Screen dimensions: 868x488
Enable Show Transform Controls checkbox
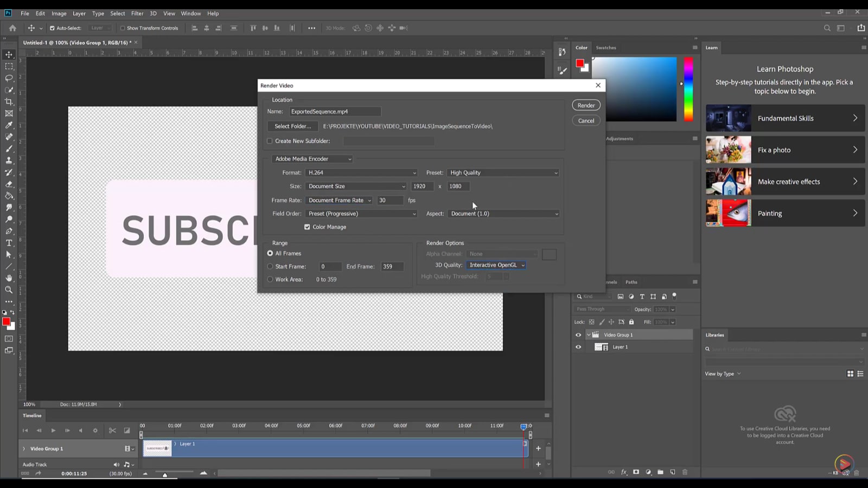point(123,28)
